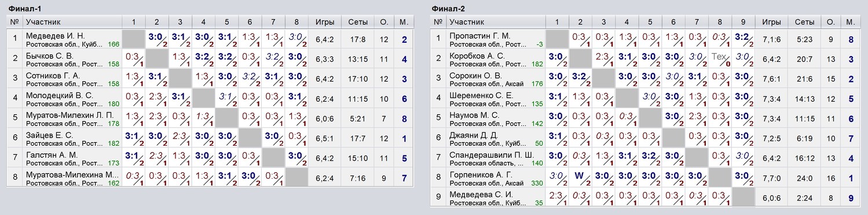
Task: Click player name Сорокин О. В.
Action: 476,76
